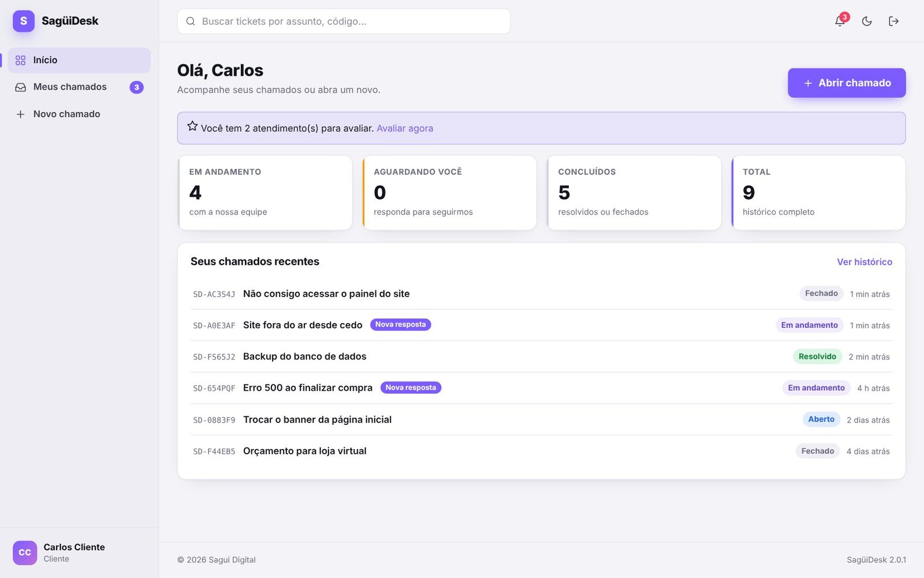The image size is (924, 578).
Task: Focus the Buscar tickets search field
Action: (x=344, y=21)
